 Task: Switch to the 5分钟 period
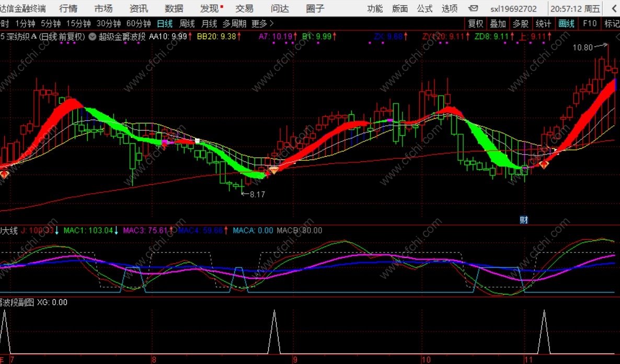(51, 24)
